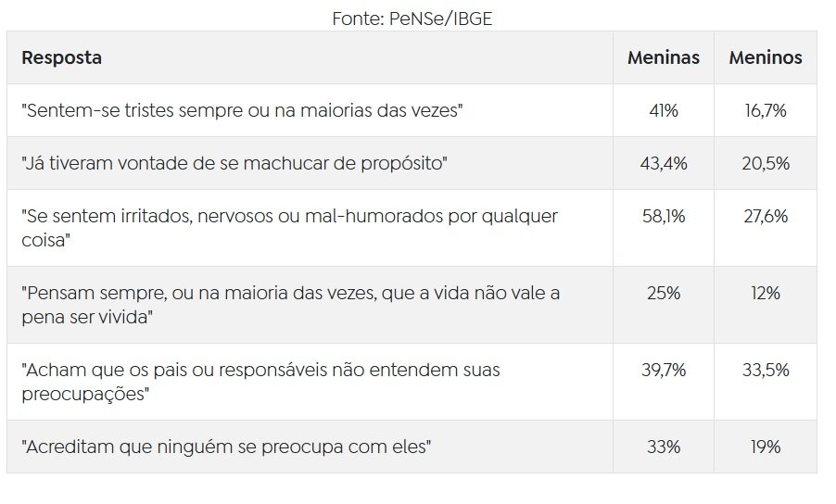Screen dimensions: 836x504
Task: Select the "Resposta" column header
Action: click(x=62, y=57)
